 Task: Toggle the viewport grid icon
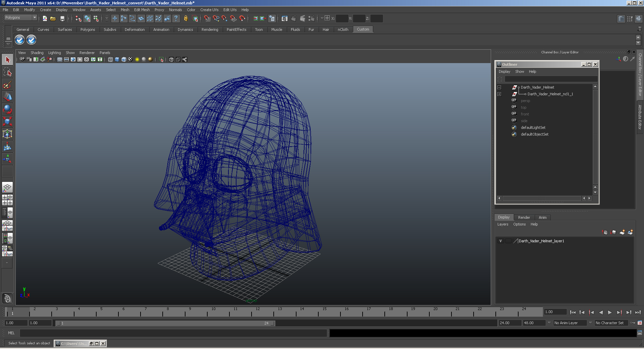[x=59, y=59]
